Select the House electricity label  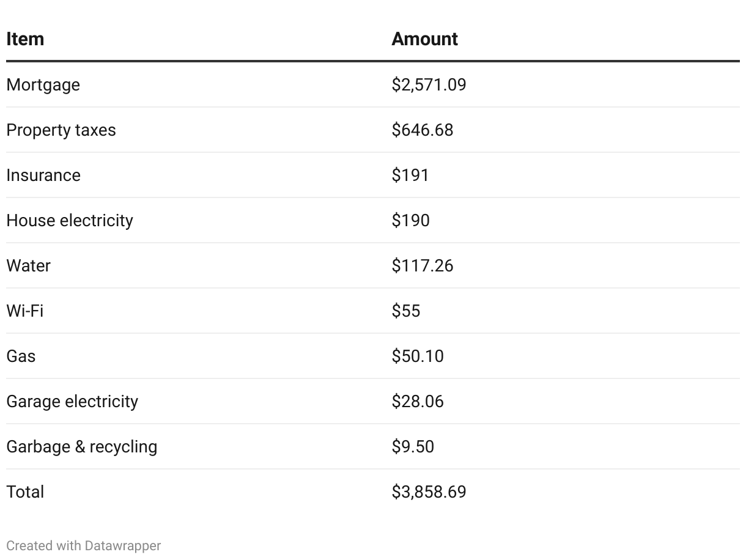pyautogui.click(x=70, y=221)
